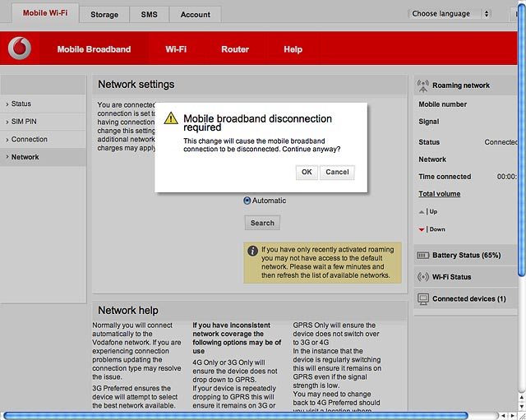
Task: Open the Wi-Fi menu in red bar
Action: [x=176, y=49]
